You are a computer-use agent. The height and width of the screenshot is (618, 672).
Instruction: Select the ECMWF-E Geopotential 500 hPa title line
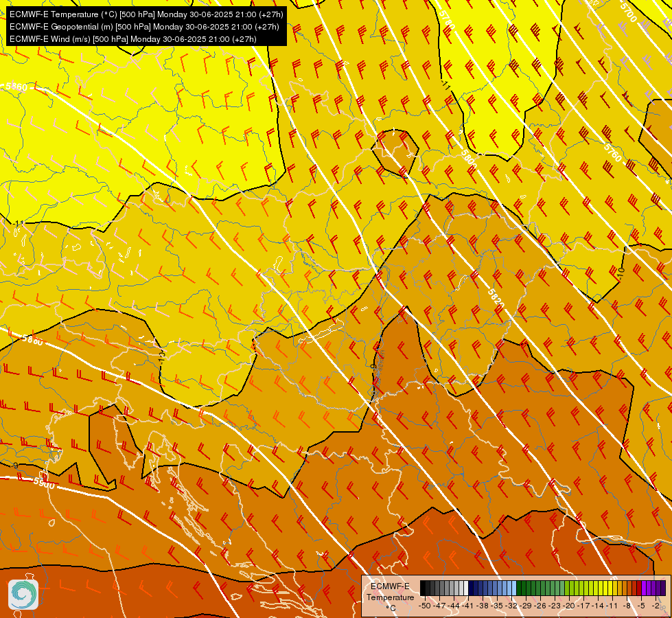tap(144, 27)
